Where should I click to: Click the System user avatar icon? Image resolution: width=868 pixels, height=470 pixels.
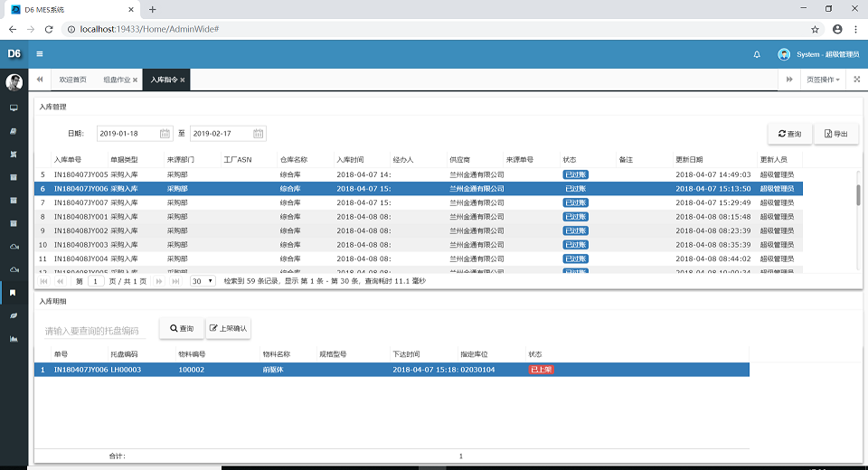click(784, 54)
